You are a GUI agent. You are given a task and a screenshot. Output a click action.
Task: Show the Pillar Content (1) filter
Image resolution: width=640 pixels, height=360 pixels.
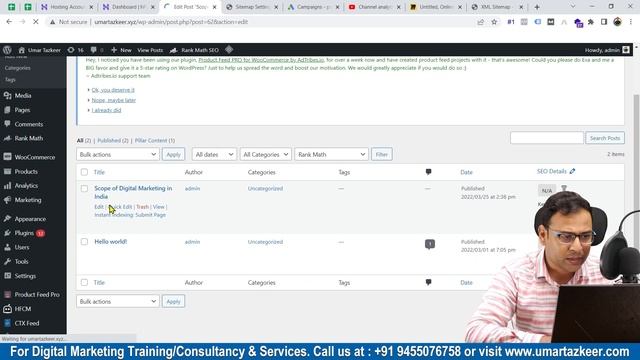155,140
